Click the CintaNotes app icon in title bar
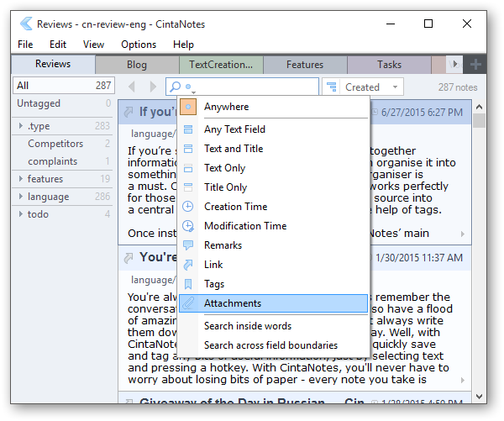The width and height of the screenshot is (504, 421). 26,24
